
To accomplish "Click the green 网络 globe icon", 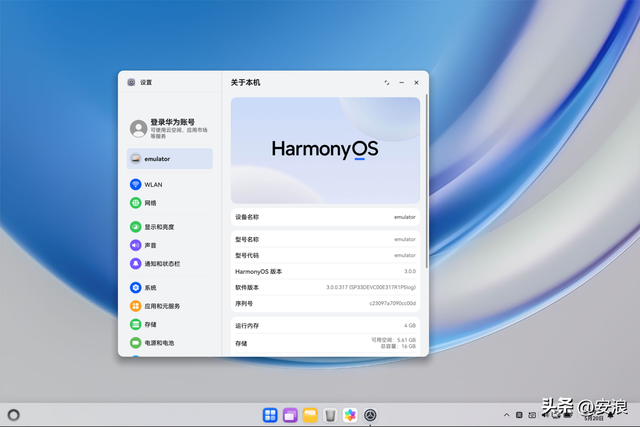I will [x=136, y=203].
